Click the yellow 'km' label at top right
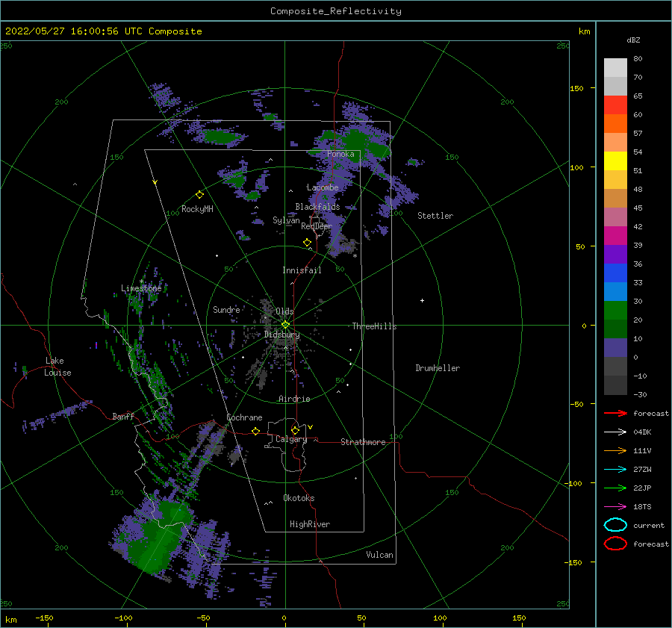672x628 pixels. click(x=584, y=31)
